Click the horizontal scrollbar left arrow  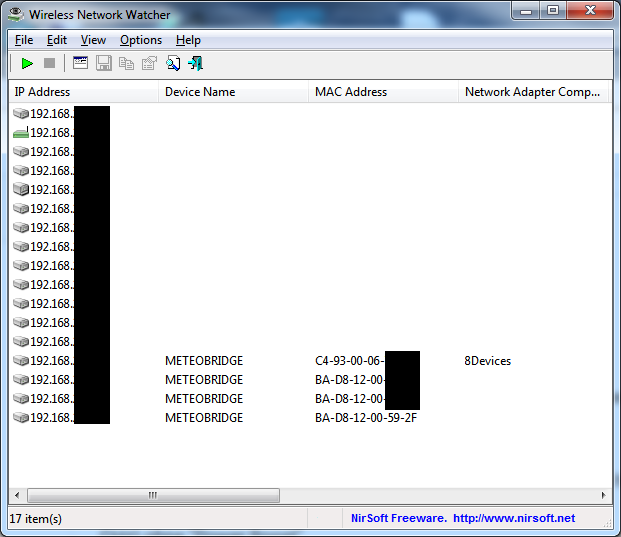17,495
